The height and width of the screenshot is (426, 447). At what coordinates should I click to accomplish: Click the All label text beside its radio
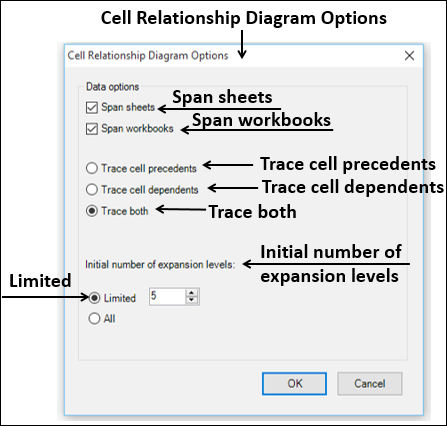pos(109,319)
